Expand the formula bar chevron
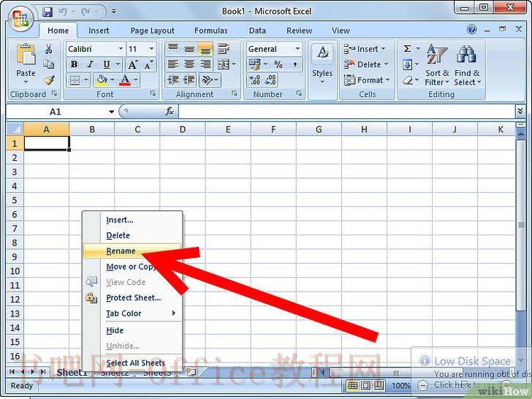The width and height of the screenshot is (532, 399). (520, 110)
